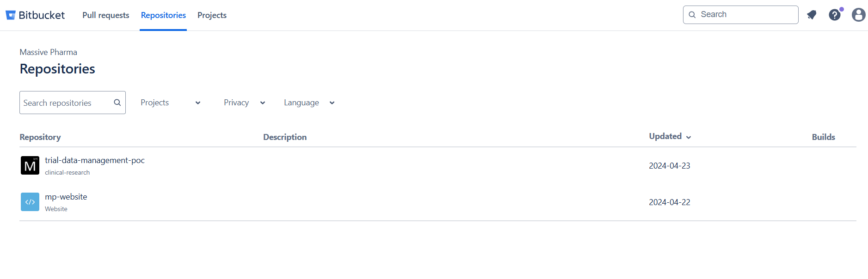Expand the Projects filter dropdown

170,103
